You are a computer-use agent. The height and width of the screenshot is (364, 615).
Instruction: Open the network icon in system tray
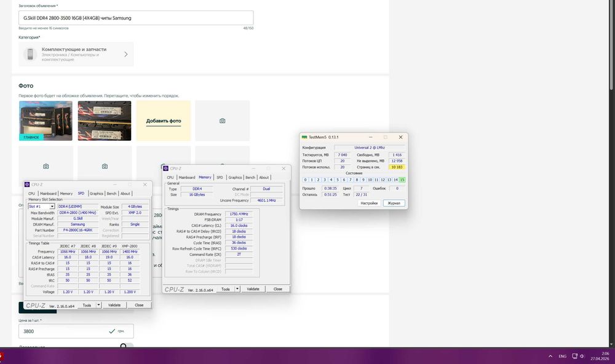[574, 356]
